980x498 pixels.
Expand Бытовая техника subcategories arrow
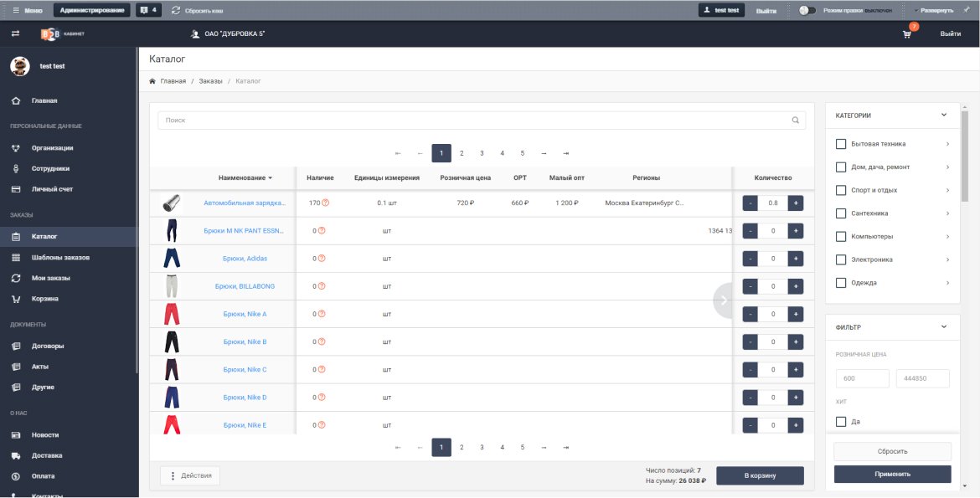click(947, 144)
